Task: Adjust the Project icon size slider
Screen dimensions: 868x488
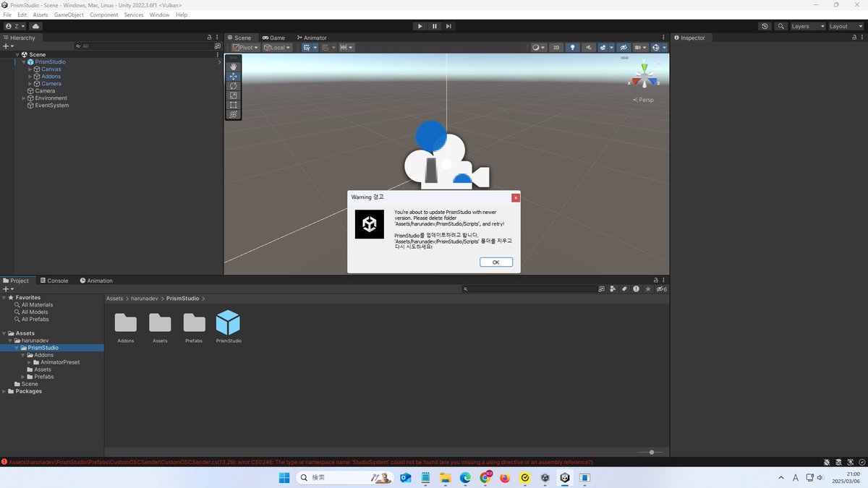Action: point(651,452)
